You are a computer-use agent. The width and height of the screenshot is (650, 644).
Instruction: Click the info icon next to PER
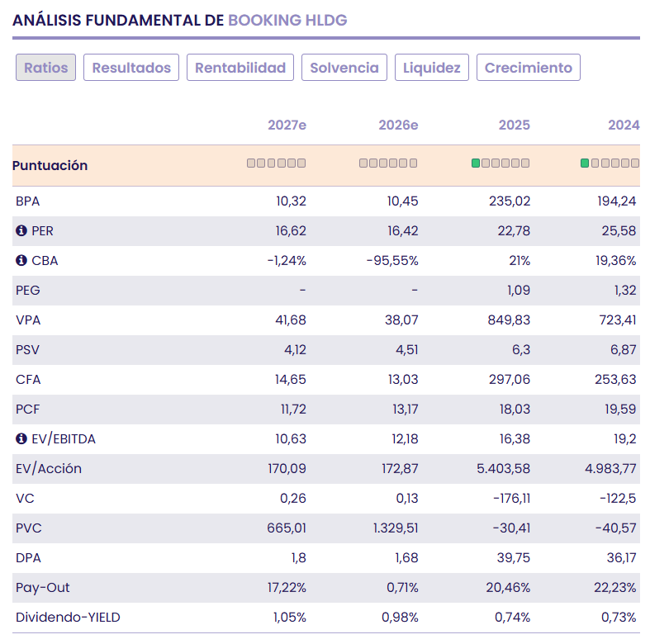(x=21, y=230)
